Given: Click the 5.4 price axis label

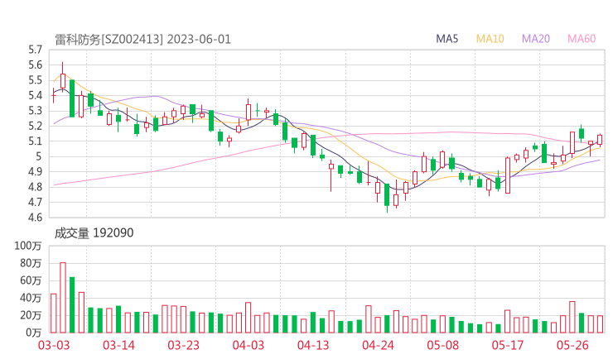Looking at the screenshot, I should click(x=35, y=95).
